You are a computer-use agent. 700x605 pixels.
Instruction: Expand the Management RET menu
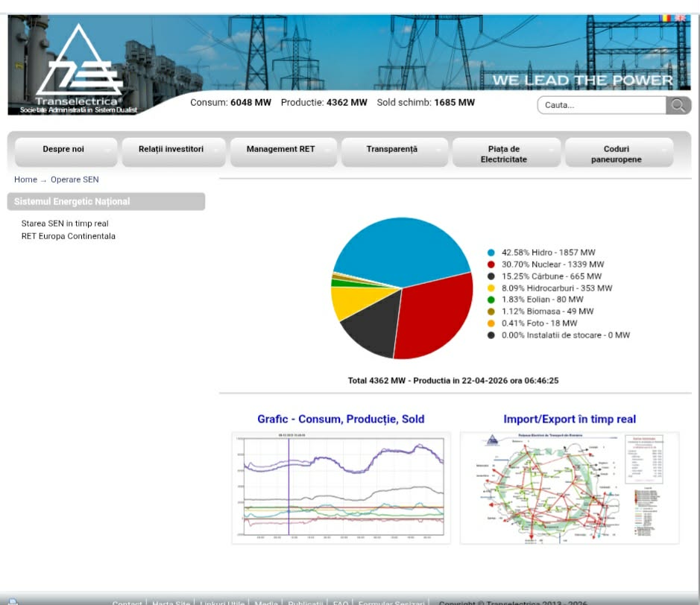[282, 150]
